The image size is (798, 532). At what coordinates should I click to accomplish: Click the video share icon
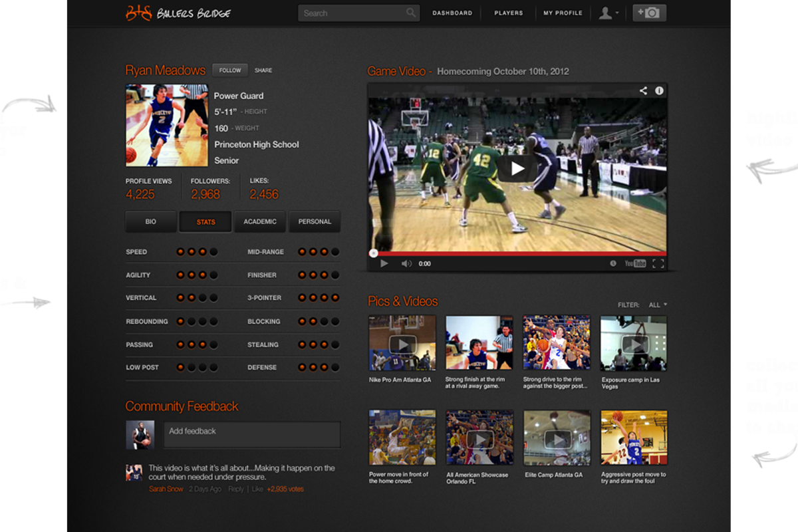coord(643,90)
